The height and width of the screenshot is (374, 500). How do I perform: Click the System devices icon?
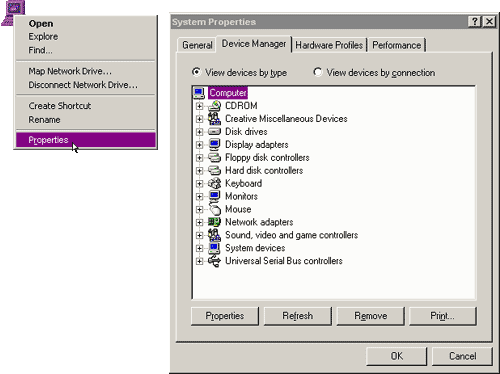coord(214,248)
